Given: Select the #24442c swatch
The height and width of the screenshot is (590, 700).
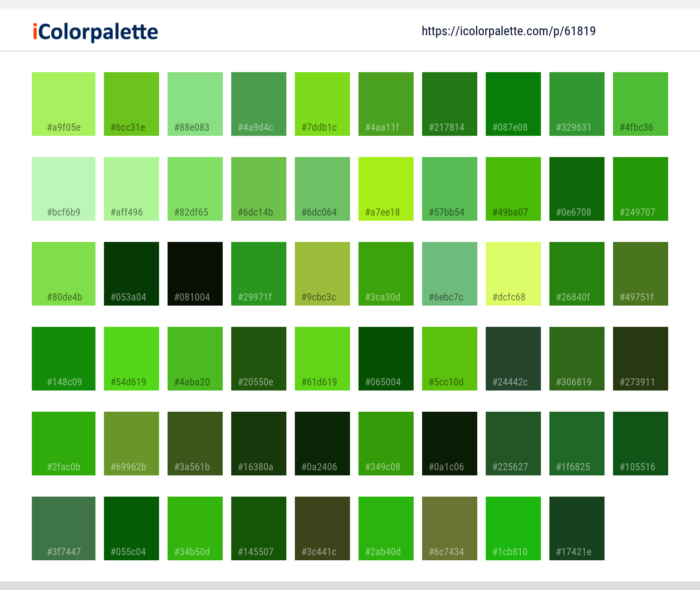Looking at the screenshot, I should (x=513, y=359).
